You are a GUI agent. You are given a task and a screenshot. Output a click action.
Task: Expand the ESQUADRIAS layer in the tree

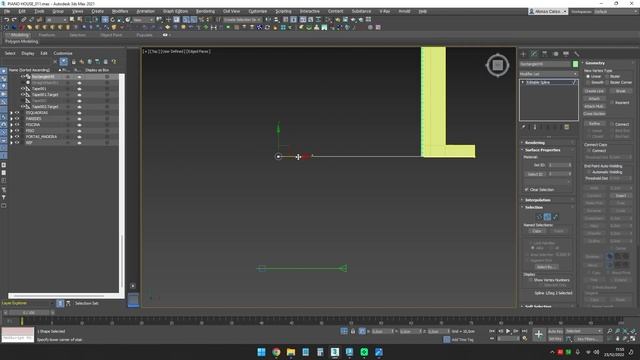(x=11, y=113)
